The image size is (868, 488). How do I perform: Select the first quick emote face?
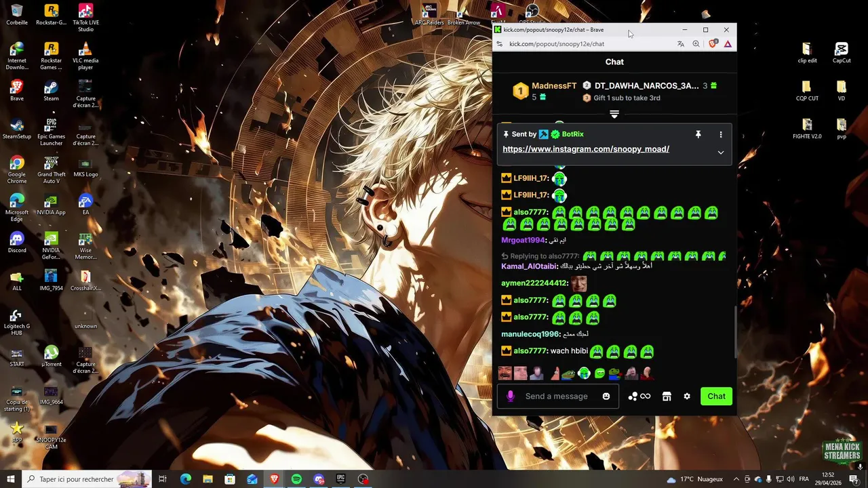505,373
